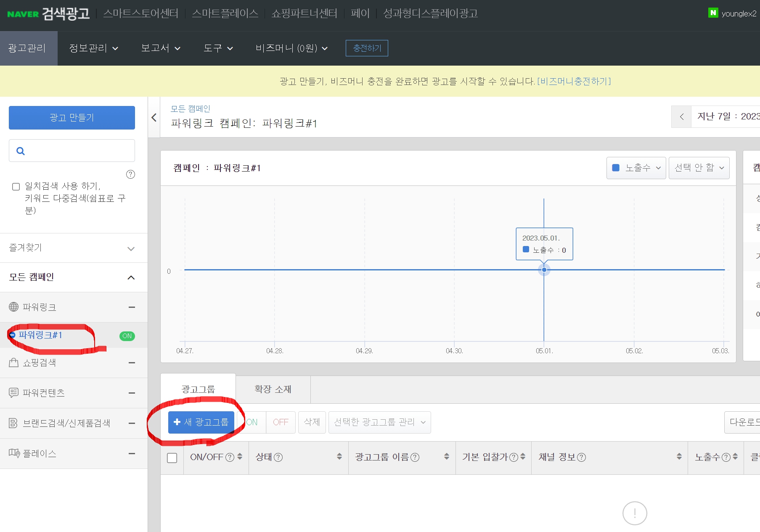Go to previous date range arrow
Image resolution: width=760 pixels, height=532 pixels.
[682, 116]
